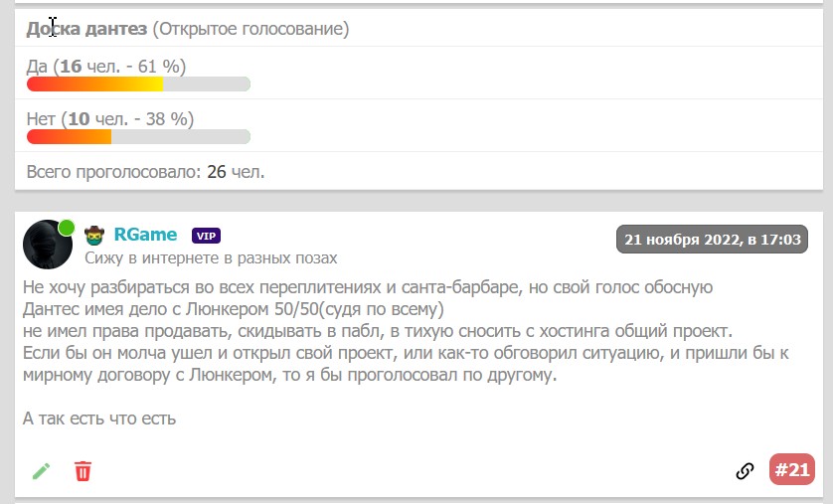Click the closing line "А так есть что есть"
The width and height of the screenshot is (833, 504).
(x=99, y=419)
